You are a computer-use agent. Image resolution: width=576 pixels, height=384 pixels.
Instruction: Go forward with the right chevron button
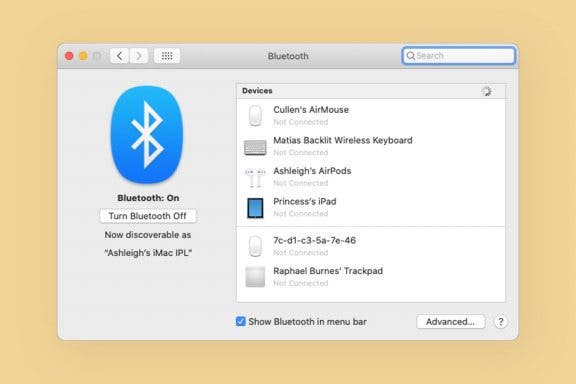(139, 56)
